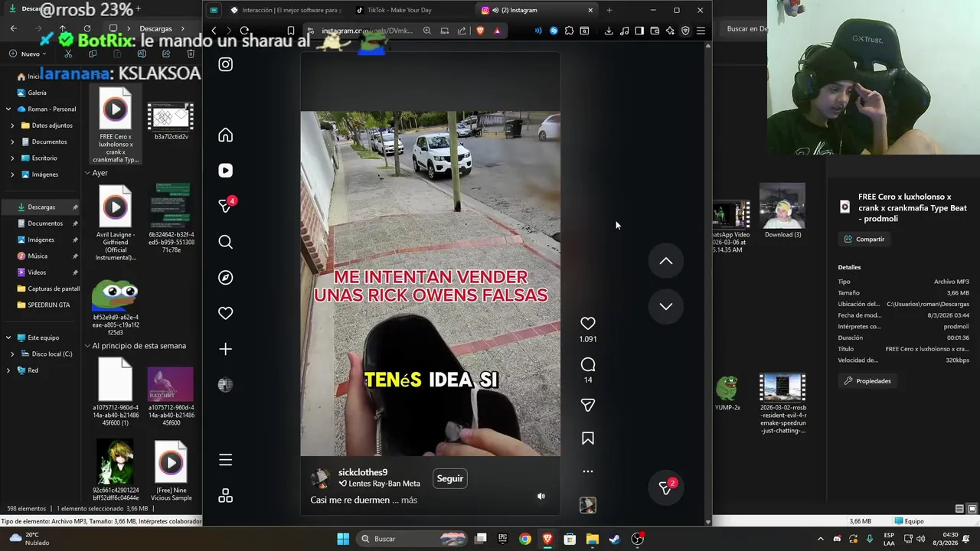The height and width of the screenshot is (551, 980).
Task: Click Propiedades in Explorer details pane
Action: coord(867,381)
